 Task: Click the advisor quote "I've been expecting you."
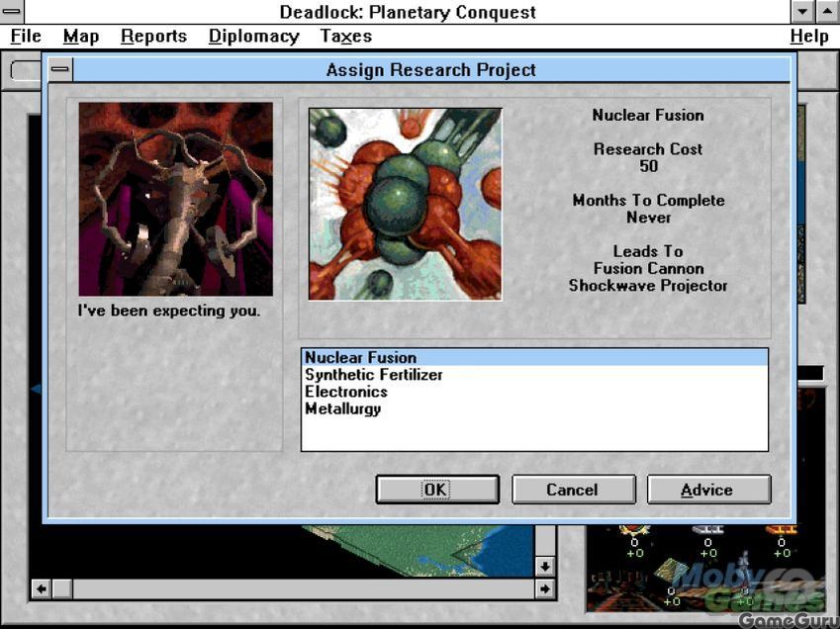pos(169,311)
